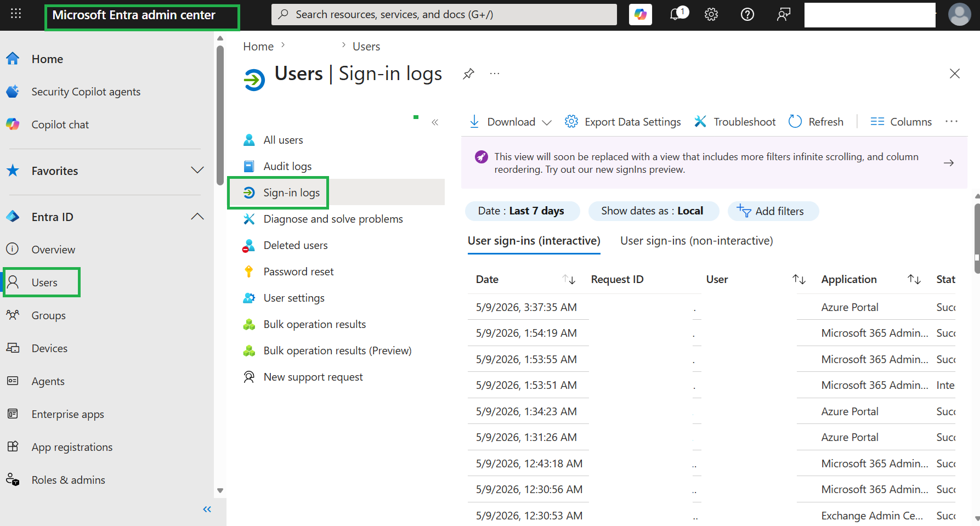Select the Request ID column header
The image size is (980, 526).
(x=617, y=280)
